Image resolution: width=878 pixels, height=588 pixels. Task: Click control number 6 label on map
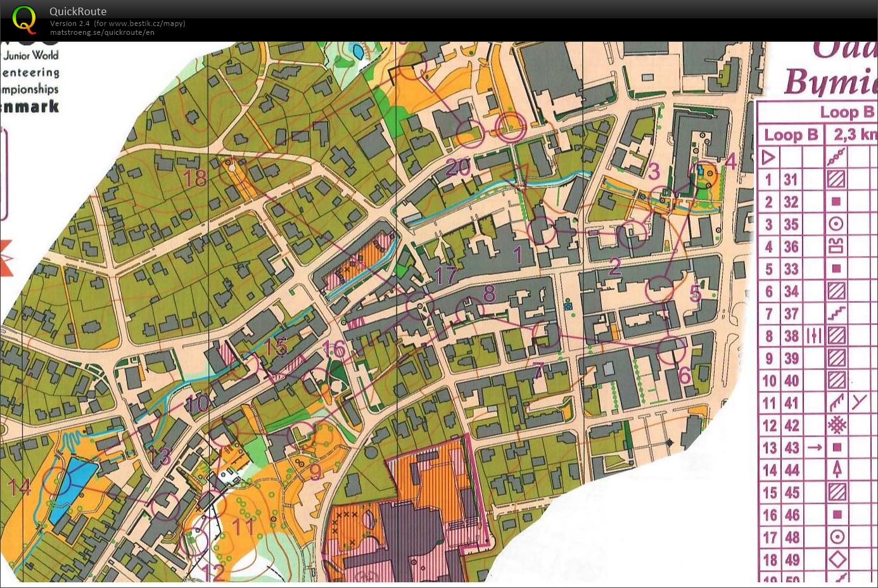pyautogui.click(x=684, y=375)
